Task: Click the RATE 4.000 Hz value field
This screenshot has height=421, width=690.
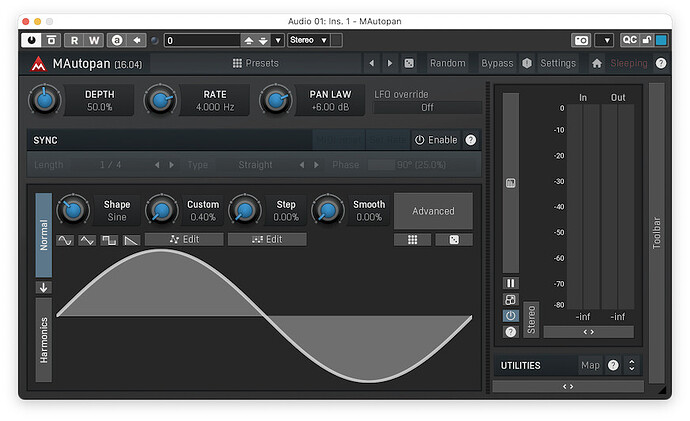Action: [215, 107]
